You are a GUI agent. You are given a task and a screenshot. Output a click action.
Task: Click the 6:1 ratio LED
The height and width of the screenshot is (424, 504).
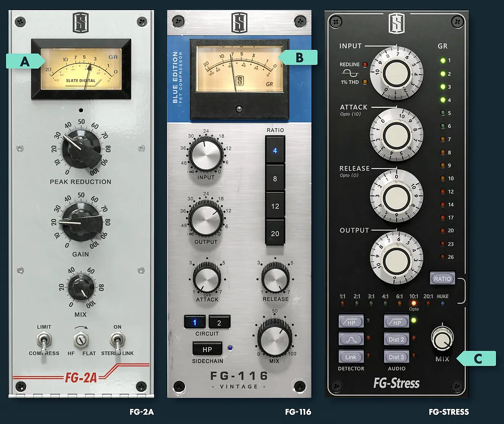pos(400,303)
